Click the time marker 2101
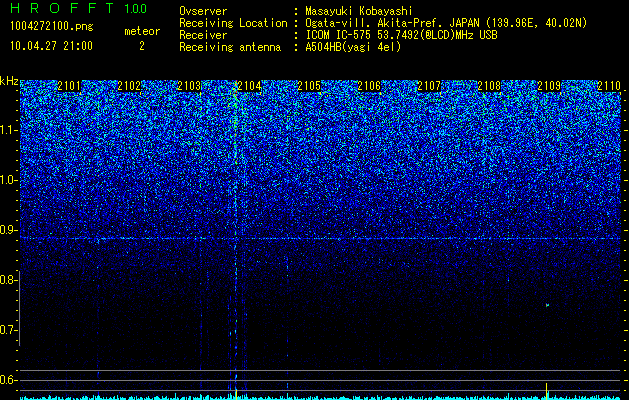 click(69, 86)
